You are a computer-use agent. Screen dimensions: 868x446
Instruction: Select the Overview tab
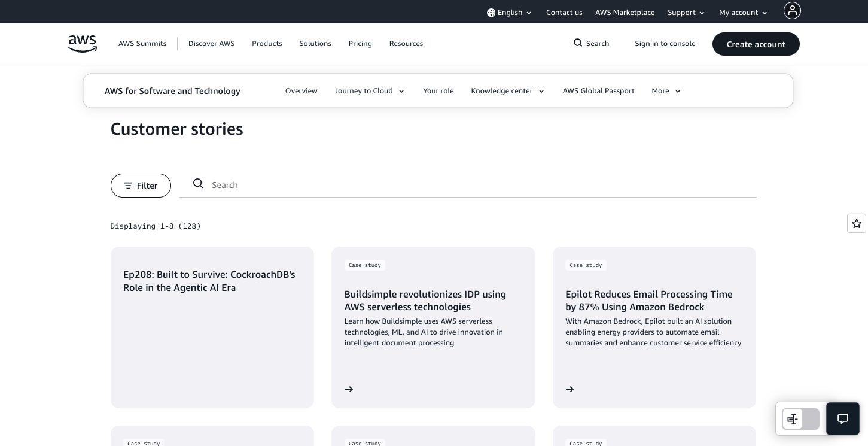301,91
